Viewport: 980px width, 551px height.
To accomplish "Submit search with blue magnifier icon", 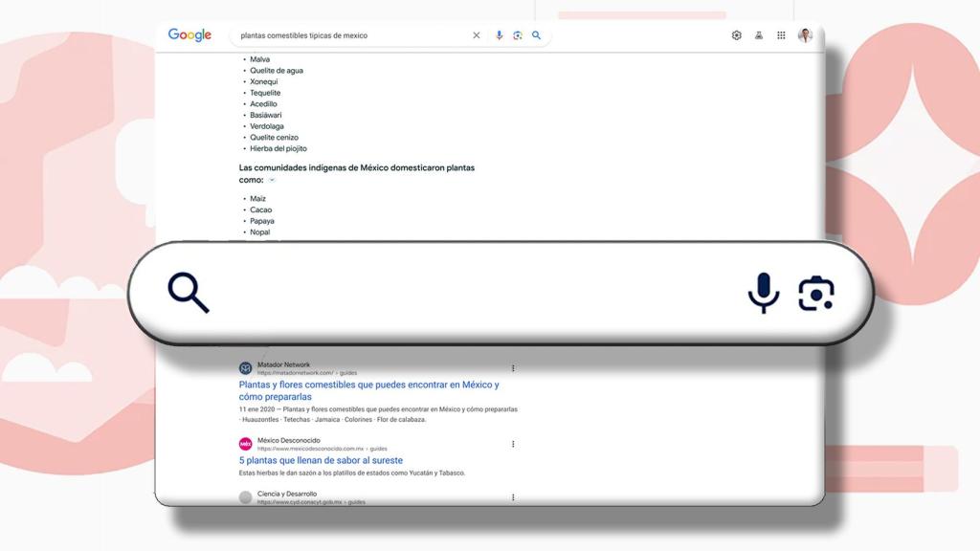I will point(536,35).
